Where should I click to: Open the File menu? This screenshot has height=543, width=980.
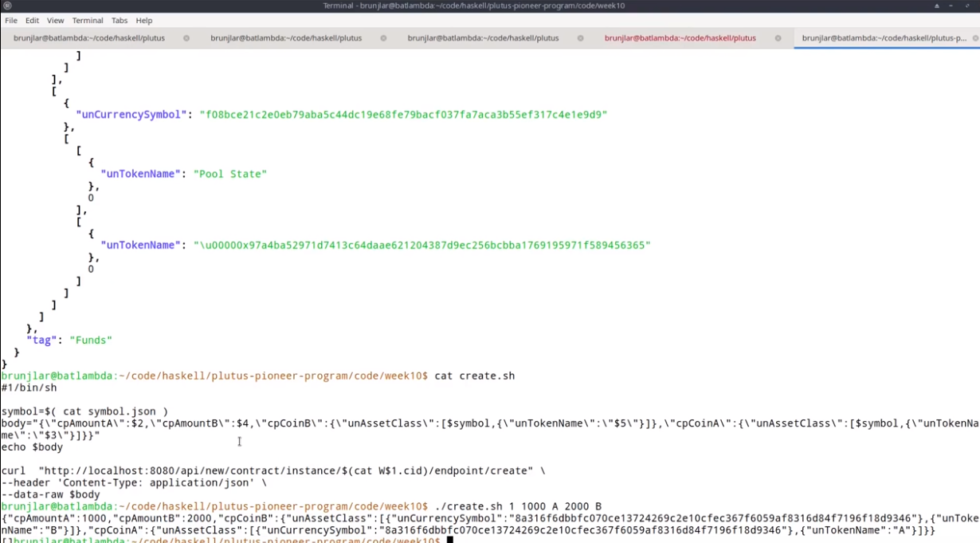11,21
